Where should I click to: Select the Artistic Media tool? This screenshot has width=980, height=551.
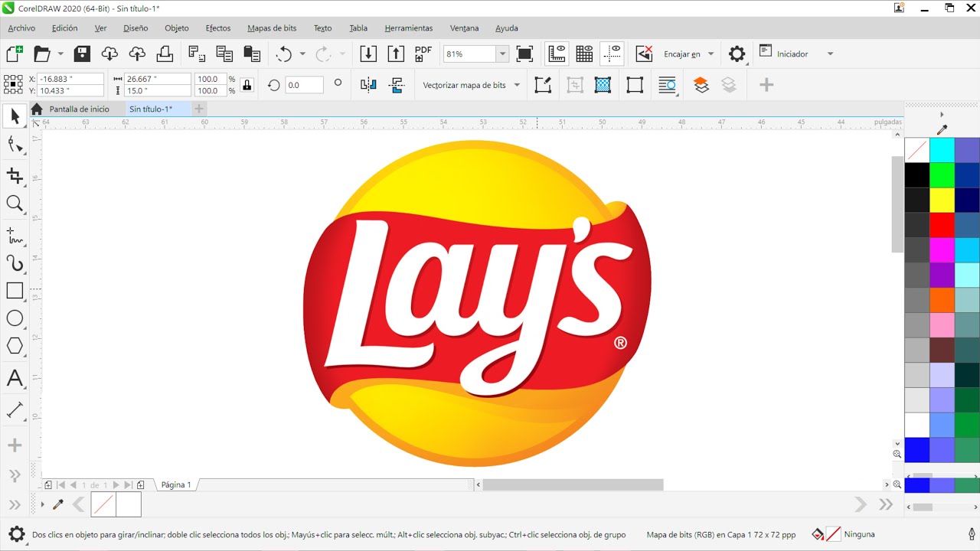(14, 263)
